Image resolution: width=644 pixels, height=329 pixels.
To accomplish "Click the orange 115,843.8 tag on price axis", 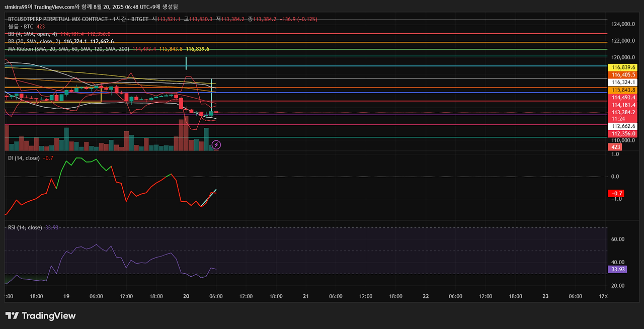I will point(623,90).
